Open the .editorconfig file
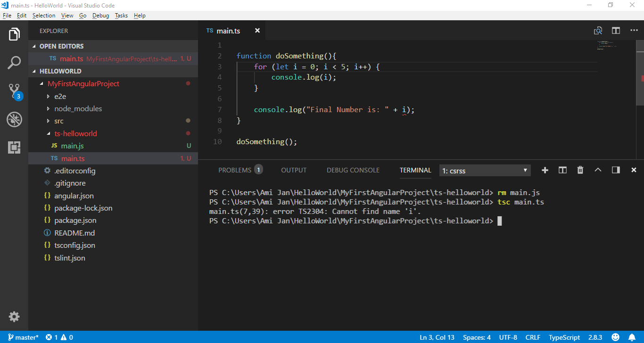The width and height of the screenshot is (644, 343). tap(113, 171)
